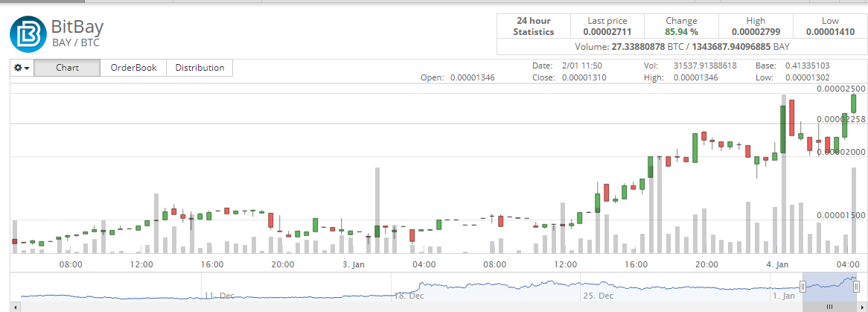Click the right range handle in navigator
868x312 pixels.
(x=856, y=287)
